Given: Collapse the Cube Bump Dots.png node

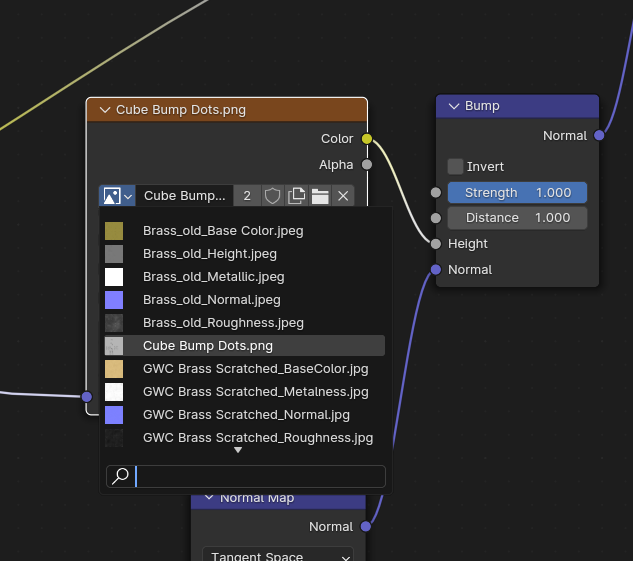Looking at the screenshot, I should [105, 110].
